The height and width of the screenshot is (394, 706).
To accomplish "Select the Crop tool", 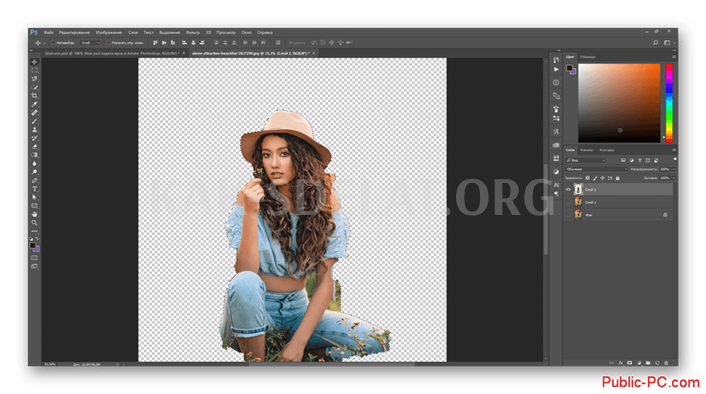I will coord(35,96).
